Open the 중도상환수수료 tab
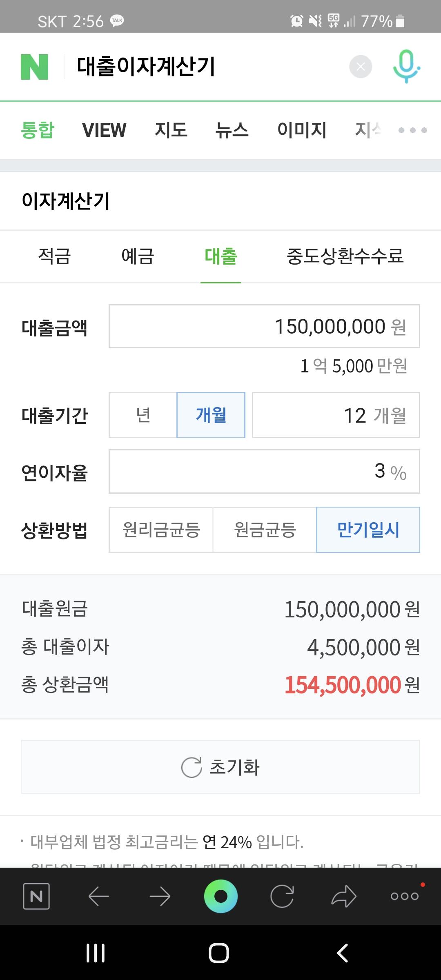 [x=345, y=256]
